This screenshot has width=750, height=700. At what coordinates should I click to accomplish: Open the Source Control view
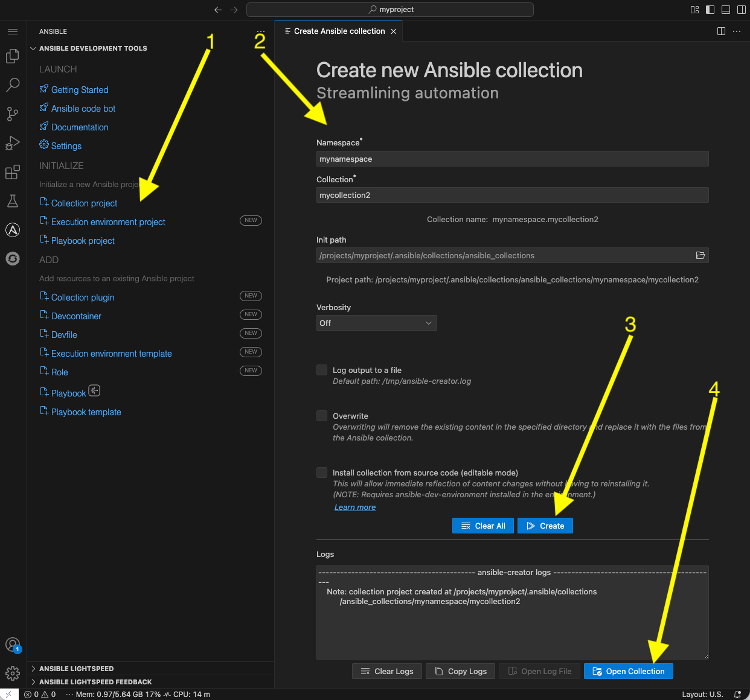point(13,114)
